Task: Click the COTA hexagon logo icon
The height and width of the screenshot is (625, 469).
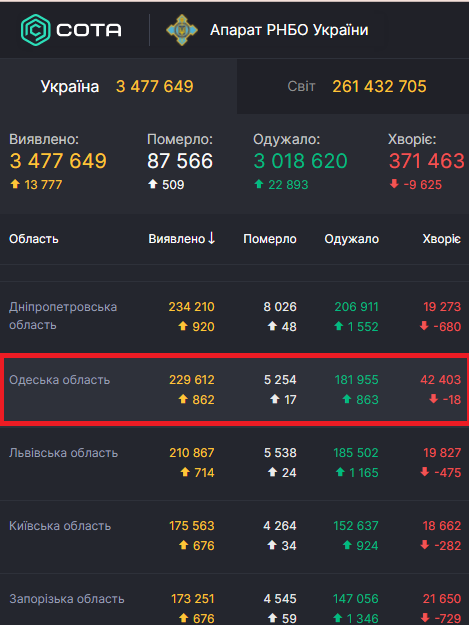Action: point(36,30)
